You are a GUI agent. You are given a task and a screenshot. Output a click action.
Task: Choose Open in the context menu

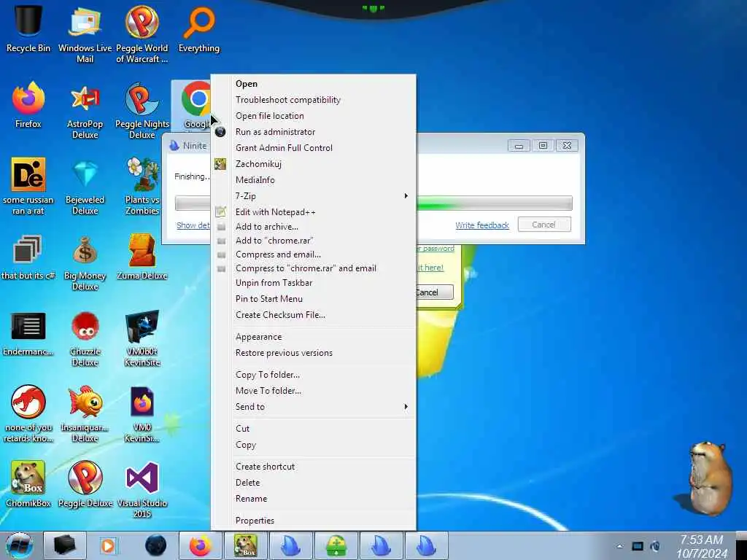point(314,84)
